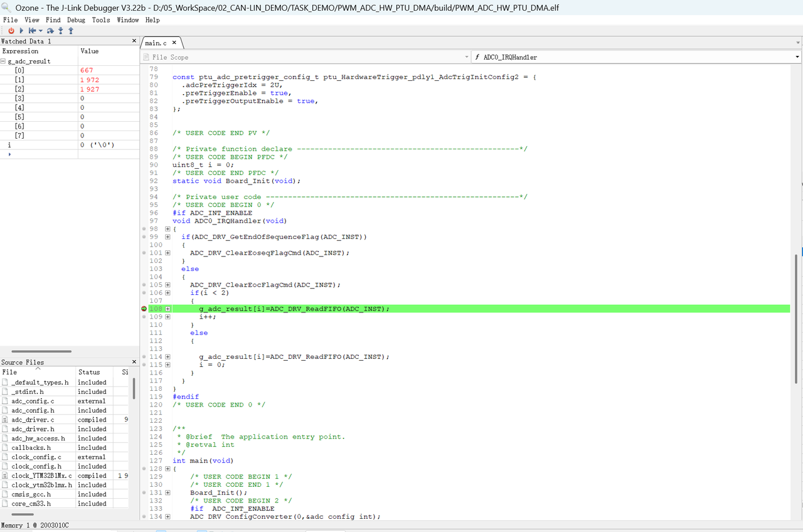The width and height of the screenshot is (803, 532).
Task: Open the File Scope dropdown
Action: point(467,57)
